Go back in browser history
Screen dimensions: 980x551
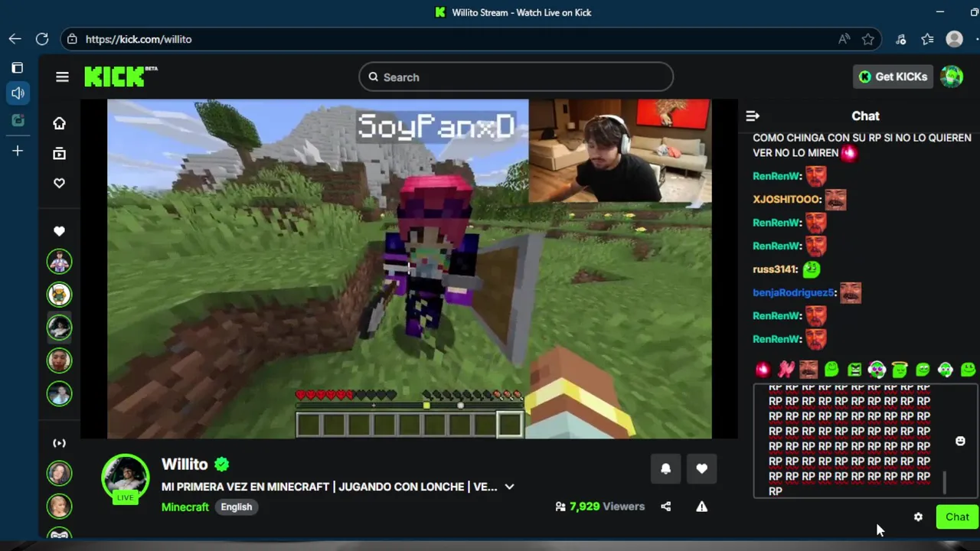(15, 39)
